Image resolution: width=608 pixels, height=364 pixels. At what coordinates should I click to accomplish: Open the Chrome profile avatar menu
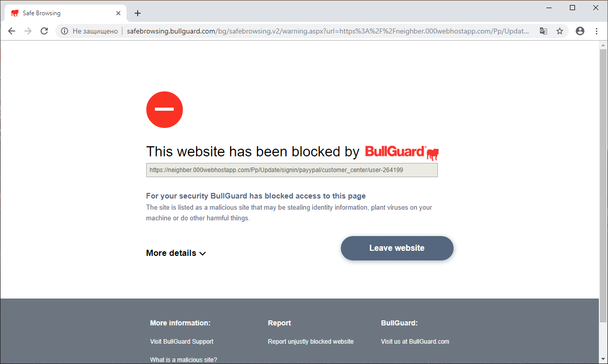[580, 31]
